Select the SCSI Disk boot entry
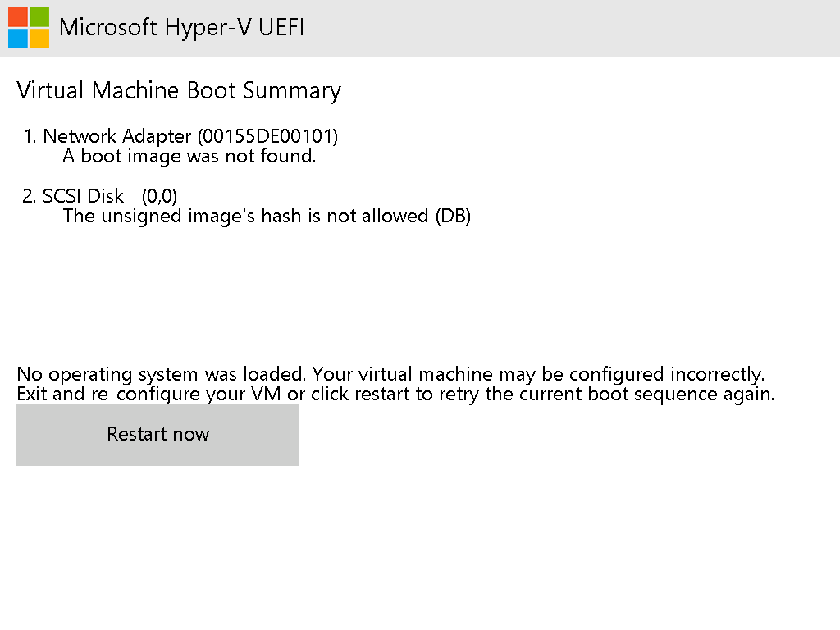The image size is (840, 630). pos(84,196)
